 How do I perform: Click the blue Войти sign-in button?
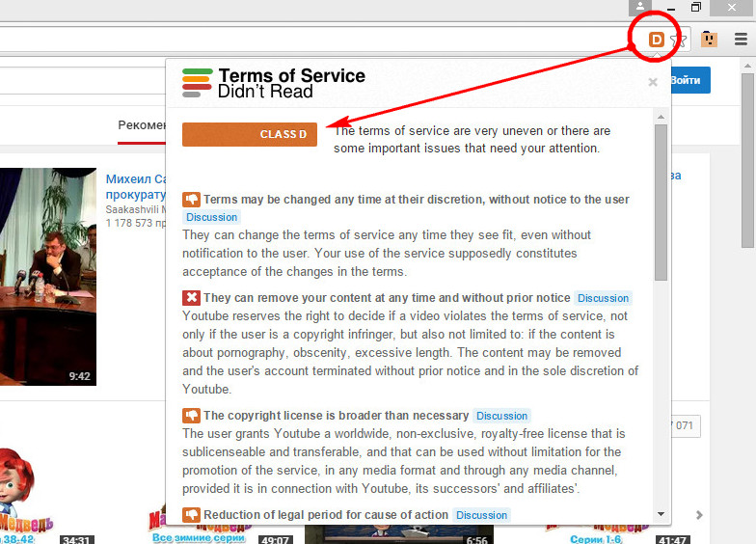pyautogui.click(x=689, y=80)
